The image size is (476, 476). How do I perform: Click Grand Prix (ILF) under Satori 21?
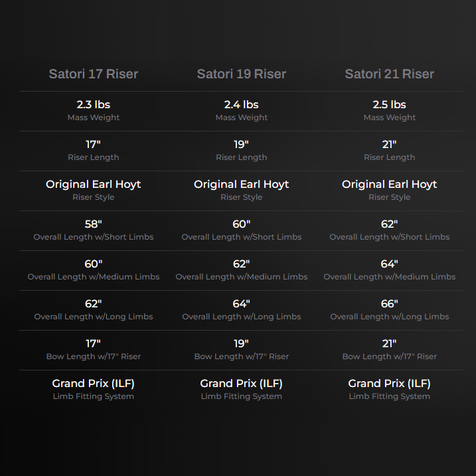(x=390, y=384)
